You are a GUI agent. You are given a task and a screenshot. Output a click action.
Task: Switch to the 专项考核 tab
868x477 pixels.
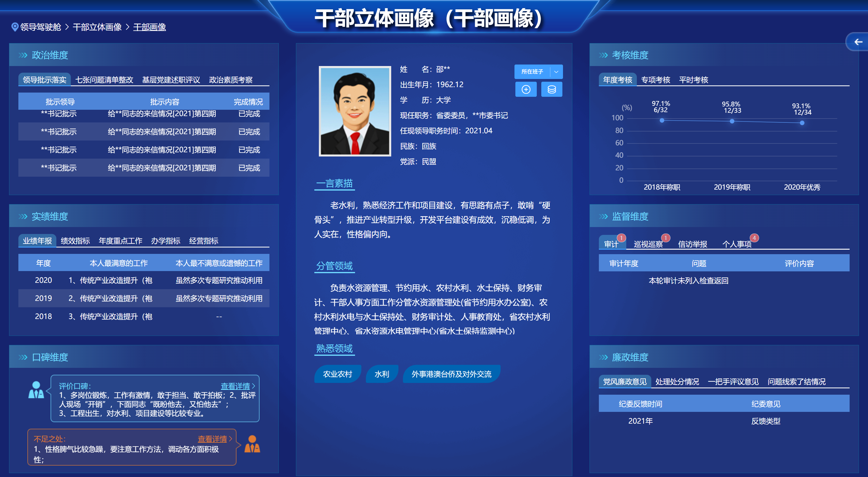[x=656, y=80]
